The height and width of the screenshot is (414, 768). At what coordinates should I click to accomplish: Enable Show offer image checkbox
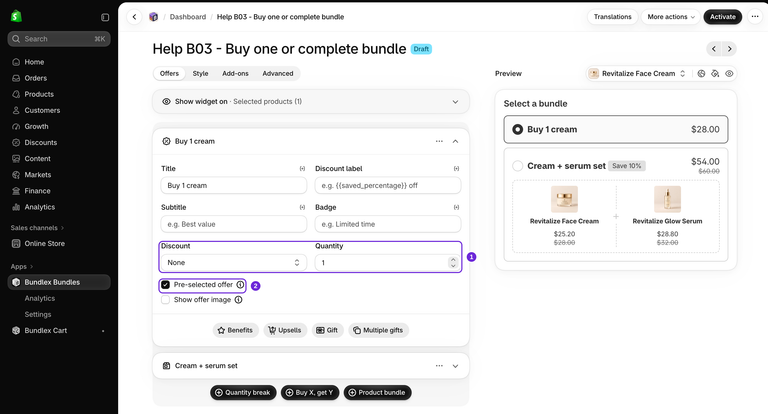click(x=166, y=300)
